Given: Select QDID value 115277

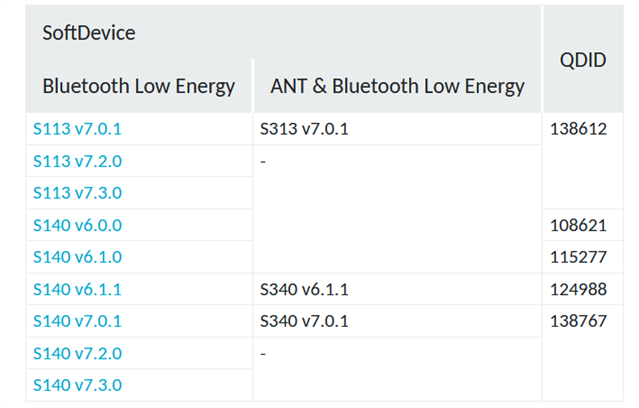Looking at the screenshot, I should (579, 257).
